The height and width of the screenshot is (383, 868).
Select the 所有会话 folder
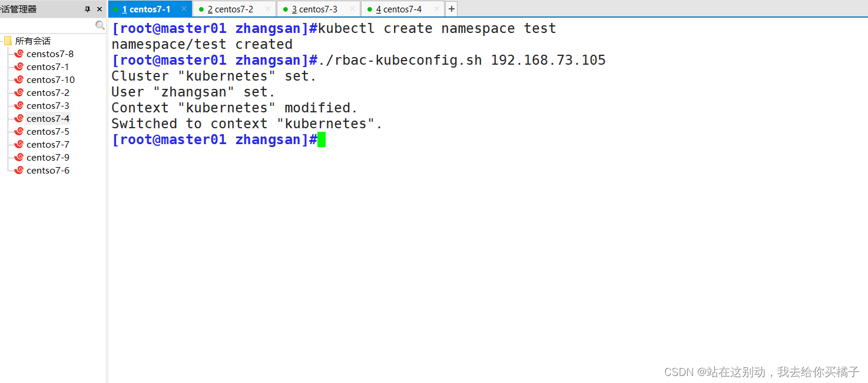(32, 41)
